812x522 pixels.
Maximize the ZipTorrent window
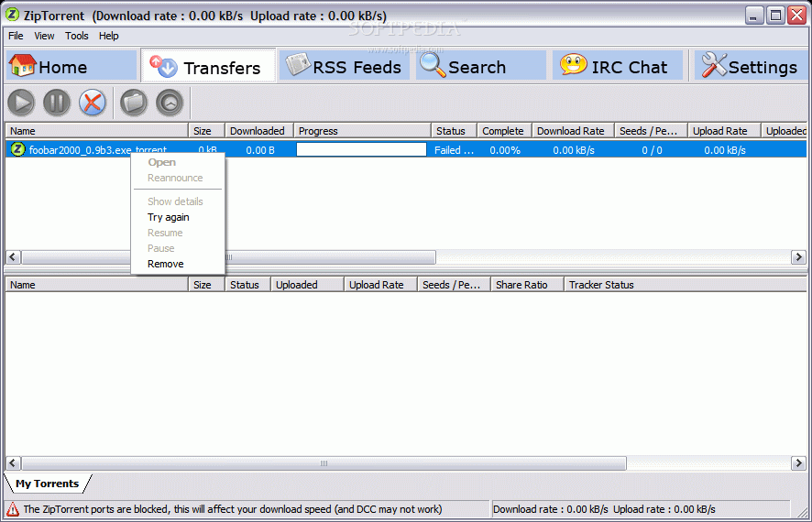click(775, 16)
